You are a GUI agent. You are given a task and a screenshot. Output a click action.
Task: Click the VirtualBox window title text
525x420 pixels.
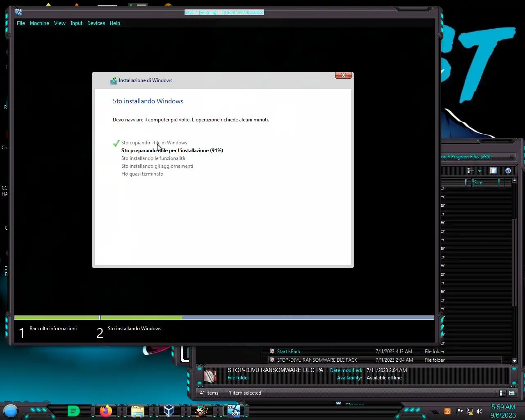point(224,12)
